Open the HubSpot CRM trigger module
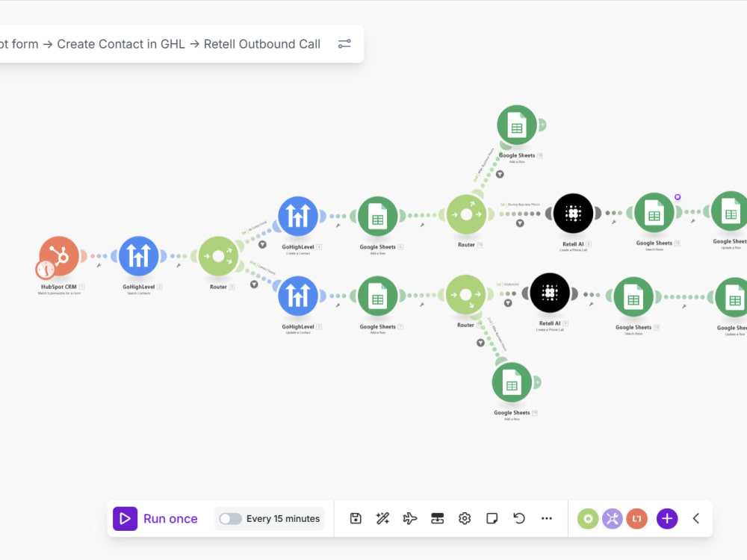 tap(59, 256)
